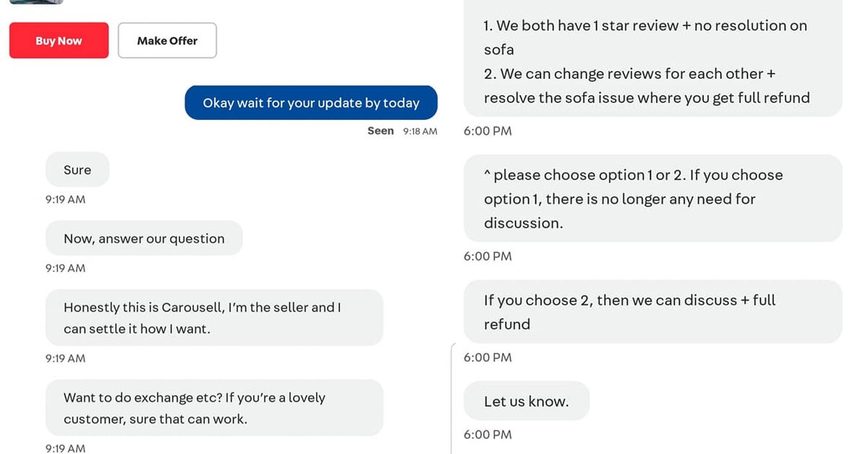Click the message listing review options 1 and 2

click(652, 61)
